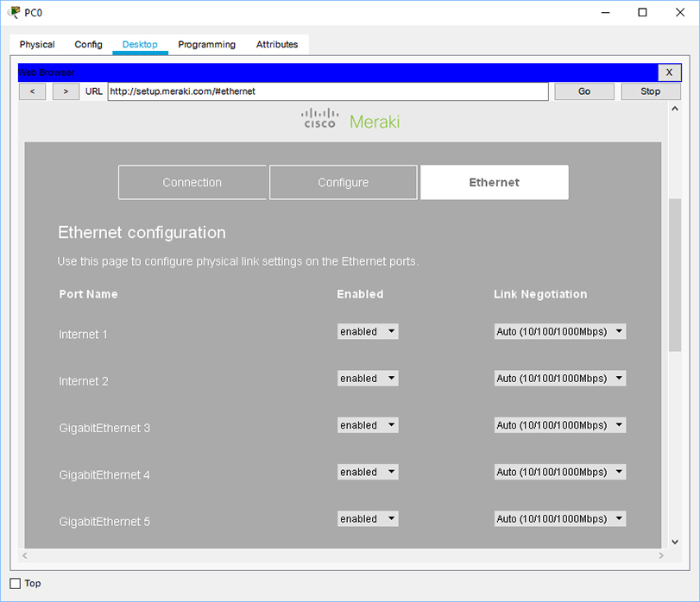Click the Go button
The image size is (700, 602).
[x=584, y=91]
